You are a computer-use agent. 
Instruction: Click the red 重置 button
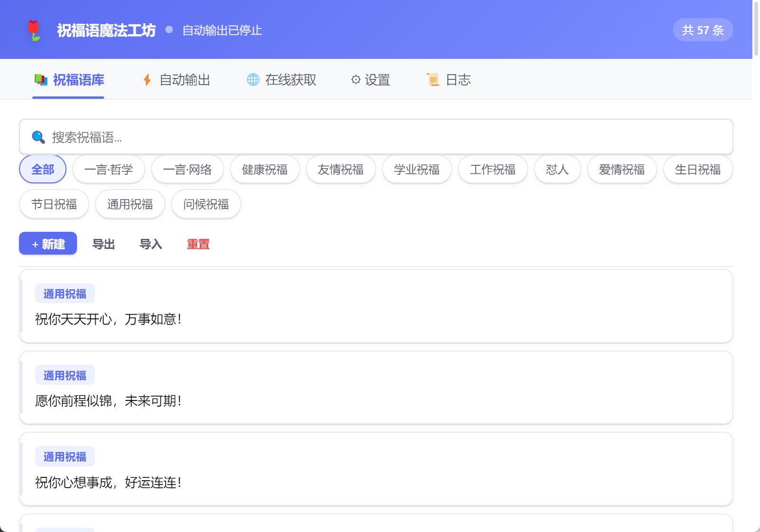pyautogui.click(x=198, y=244)
